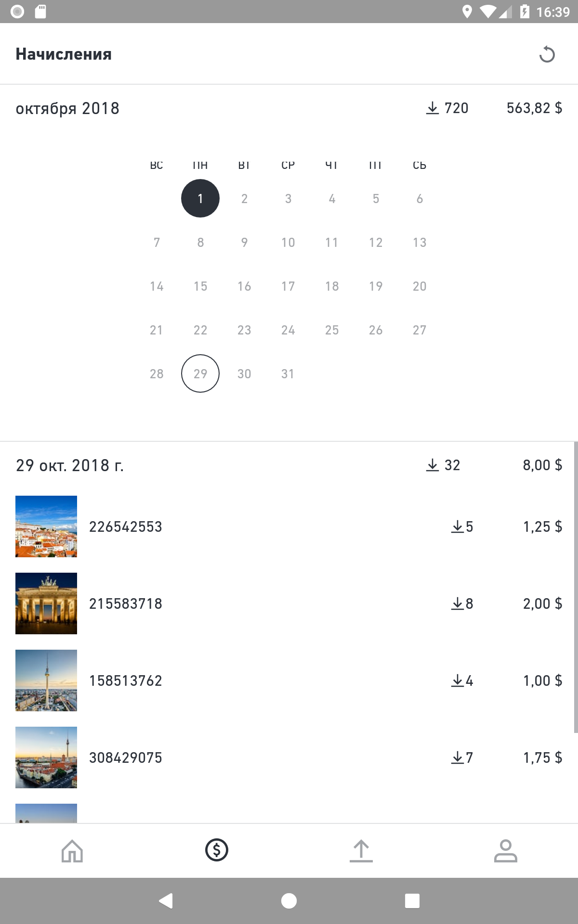Open the Home tab icon

click(x=72, y=850)
